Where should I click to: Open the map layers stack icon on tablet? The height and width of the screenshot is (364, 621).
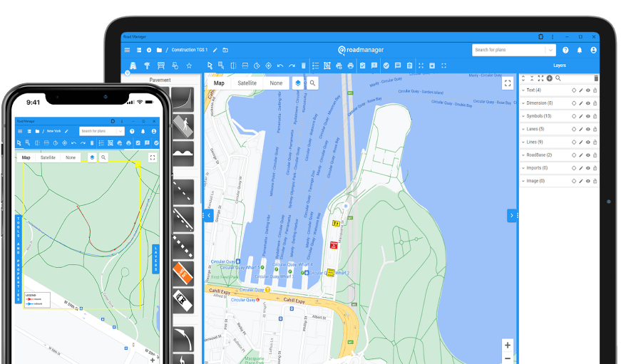(298, 83)
